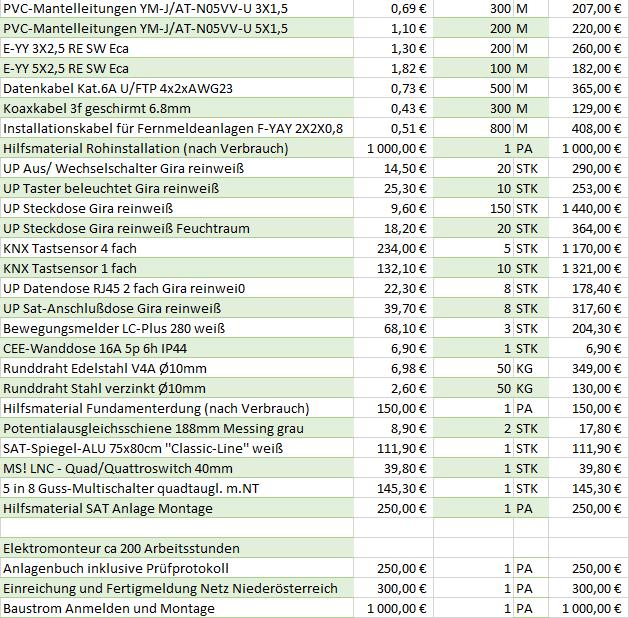The width and height of the screenshot is (629, 618).
Task: Select 'KNX Tastsensor 1 fach' cell
Action: click(177, 269)
